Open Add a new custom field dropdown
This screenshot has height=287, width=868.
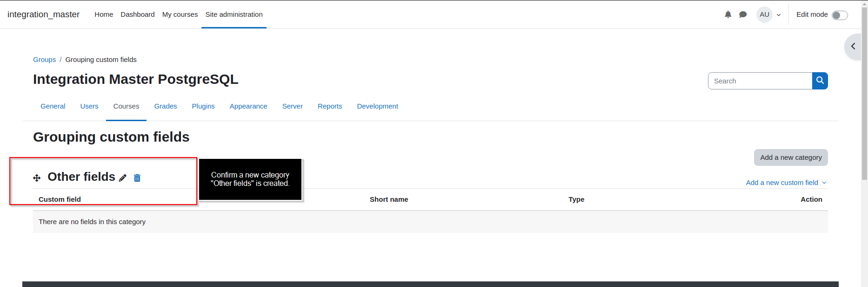click(x=786, y=183)
